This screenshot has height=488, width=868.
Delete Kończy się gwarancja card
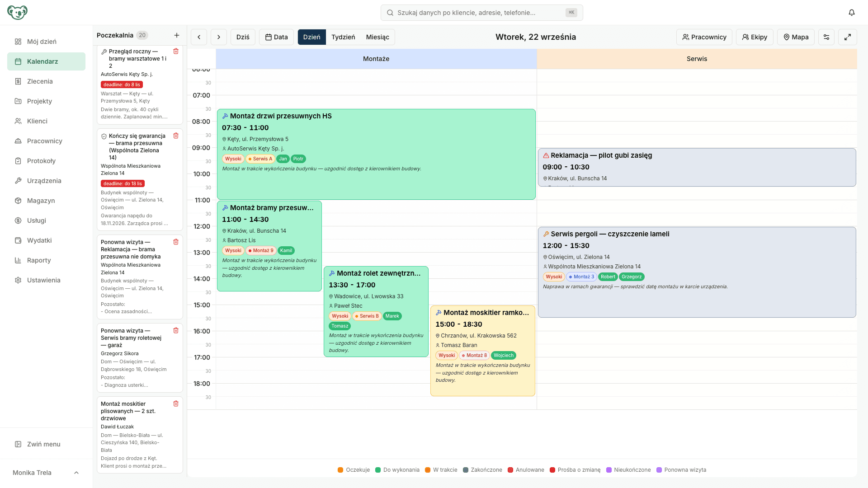[x=176, y=136]
